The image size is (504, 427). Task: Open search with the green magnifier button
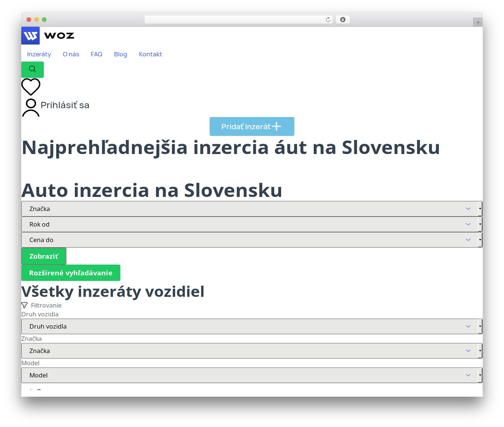coord(32,69)
